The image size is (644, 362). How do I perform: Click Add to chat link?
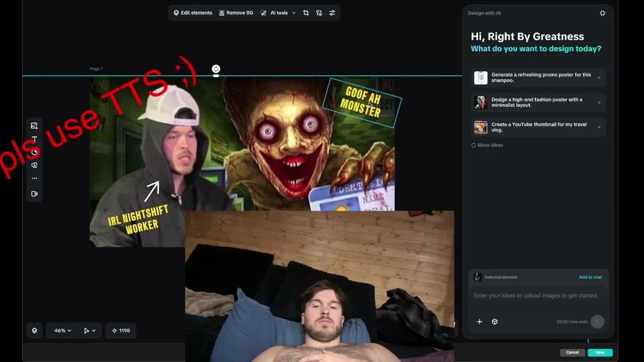point(590,277)
